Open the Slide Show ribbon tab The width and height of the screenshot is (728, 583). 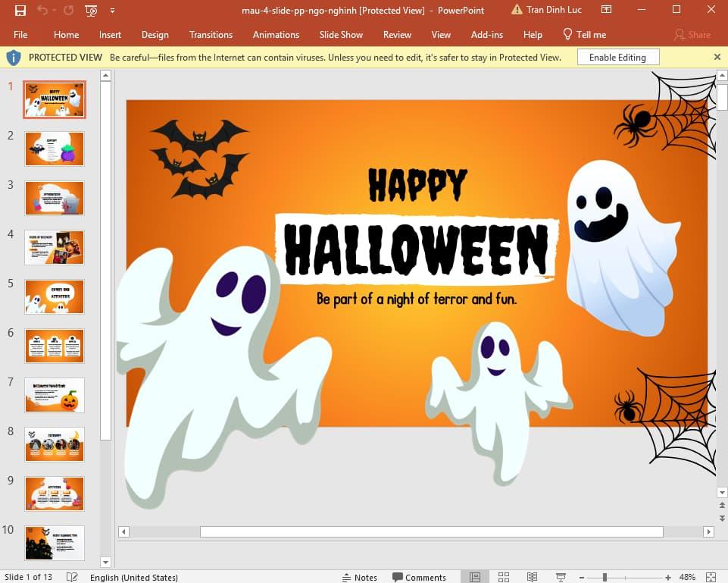[x=341, y=34]
